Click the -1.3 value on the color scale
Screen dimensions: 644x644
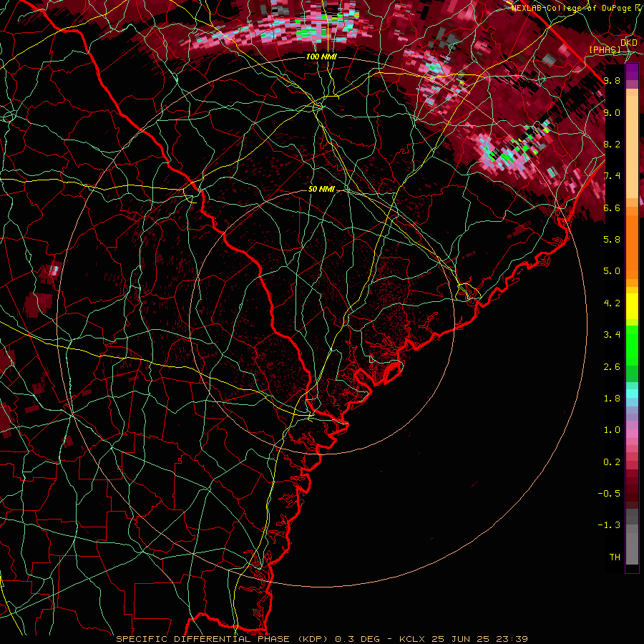[609, 525]
